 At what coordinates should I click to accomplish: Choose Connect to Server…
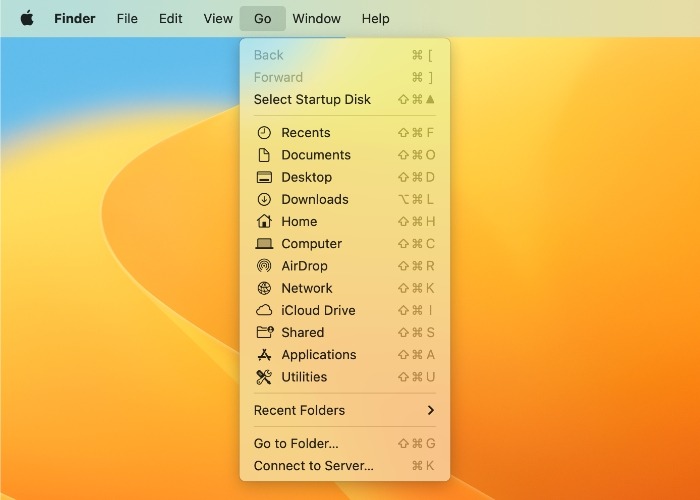(345, 466)
